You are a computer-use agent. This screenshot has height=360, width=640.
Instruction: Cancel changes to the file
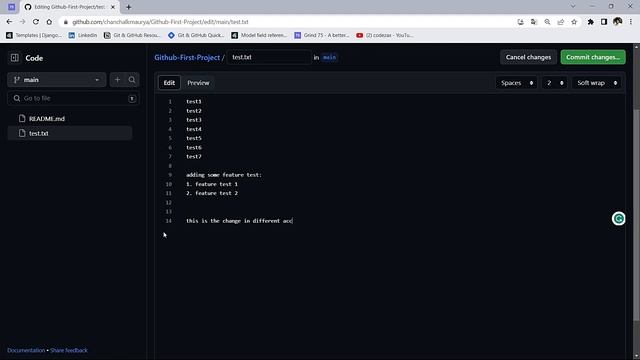pos(528,57)
